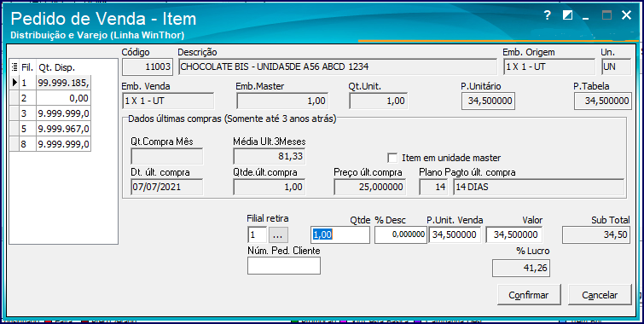The image size is (644, 324).
Task: Select the P.Tabela field
Action: click(x=602, y=101)
